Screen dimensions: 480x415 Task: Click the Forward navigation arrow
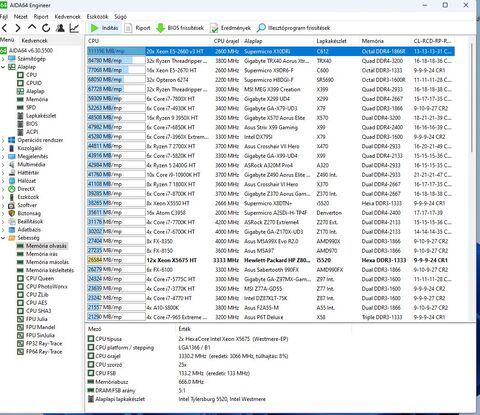point(18,28)
